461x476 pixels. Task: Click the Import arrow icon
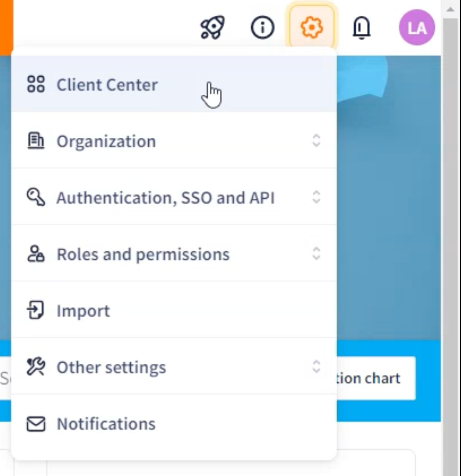pyautogui.click(x=37, y=310)
